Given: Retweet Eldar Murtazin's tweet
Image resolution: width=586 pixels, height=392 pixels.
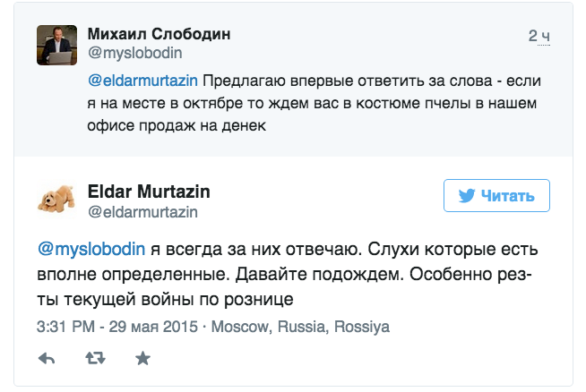Looking at the screenshot, I should point(95,358).
